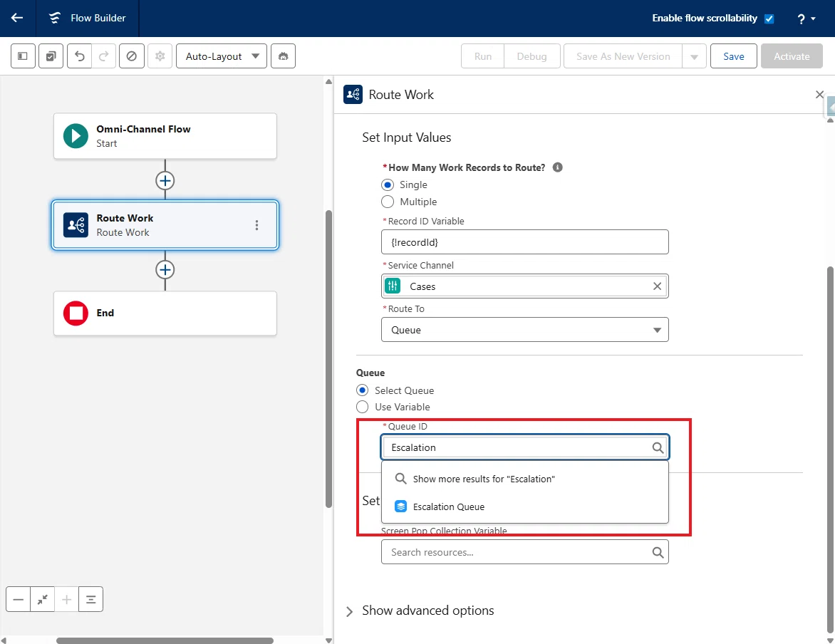Click the circle-slash toolbar icon
835x644 pixels.
coord(132,56)
